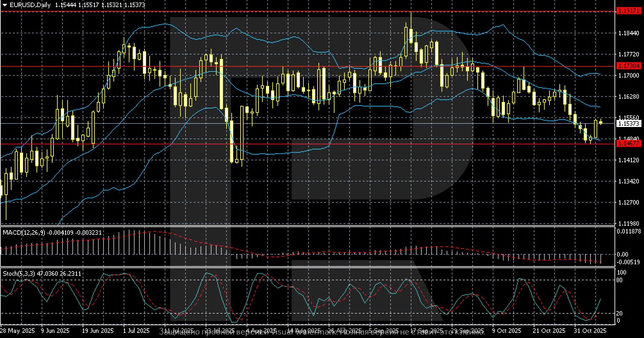Select the red 1.17304 price level label
Image resolution: width=644 pixels, height=338 pixels.
(x=628, y=66)
